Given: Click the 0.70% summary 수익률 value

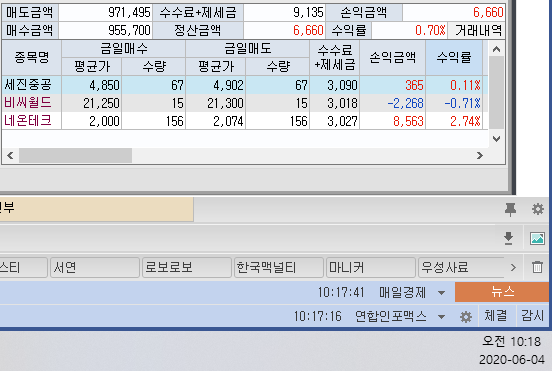Looking at the screenshot, I should [x=430, y=31].
